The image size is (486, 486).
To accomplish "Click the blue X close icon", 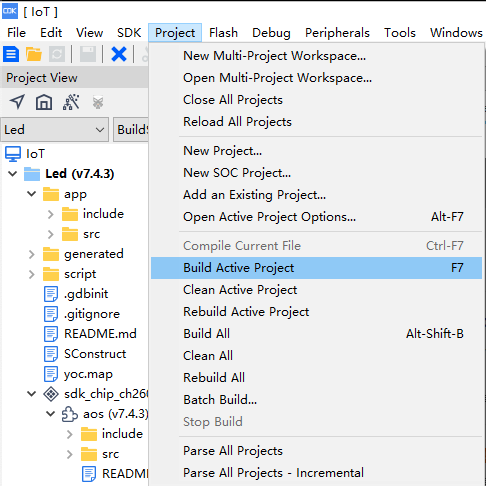I will [x=119, y=54].
